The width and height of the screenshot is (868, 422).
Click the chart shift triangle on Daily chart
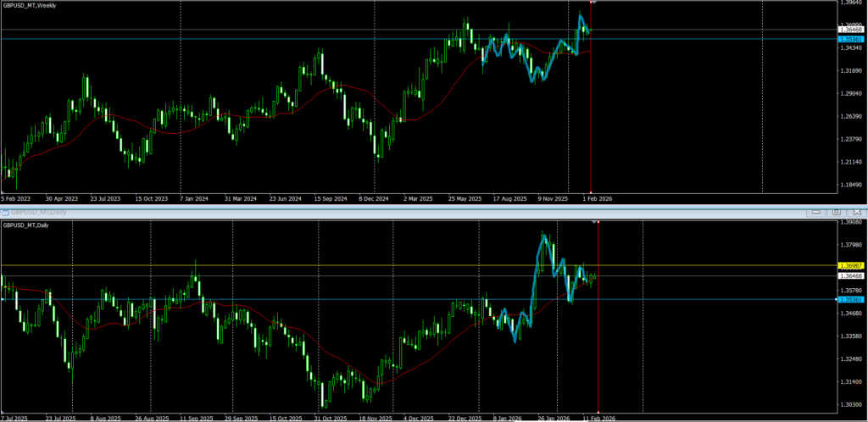[593, 222]
